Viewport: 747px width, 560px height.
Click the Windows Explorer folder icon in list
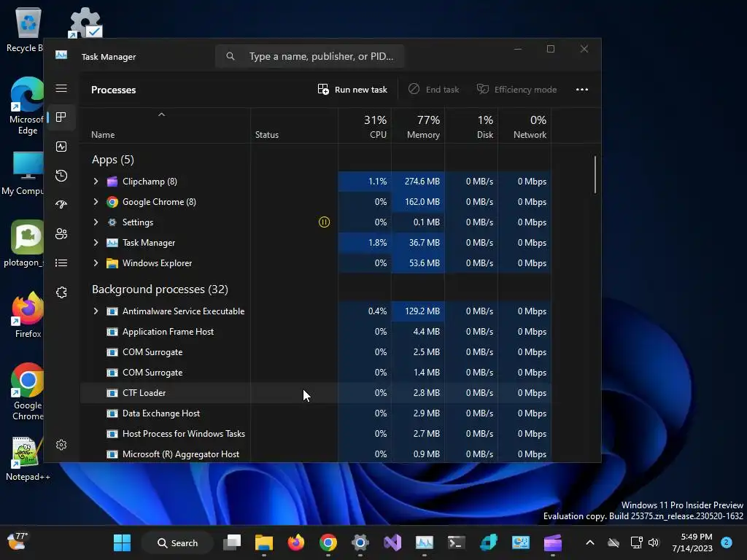pyautogui.click(x=112, y=263)
